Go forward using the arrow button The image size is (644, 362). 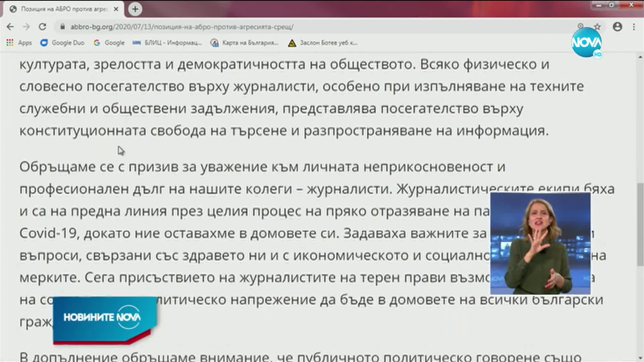pyautogui.click(x=26, y=27)
